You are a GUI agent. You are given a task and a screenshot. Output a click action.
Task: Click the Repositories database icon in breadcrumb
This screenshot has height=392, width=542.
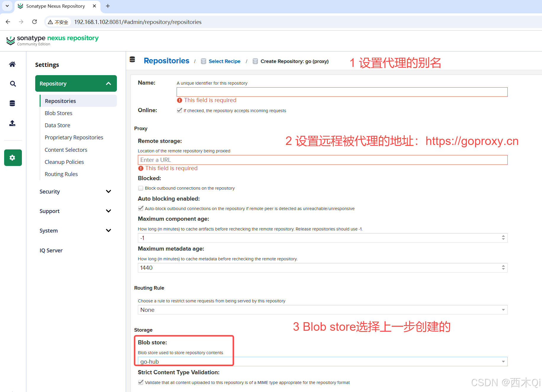pyautogui.click(x=132, y=60)
